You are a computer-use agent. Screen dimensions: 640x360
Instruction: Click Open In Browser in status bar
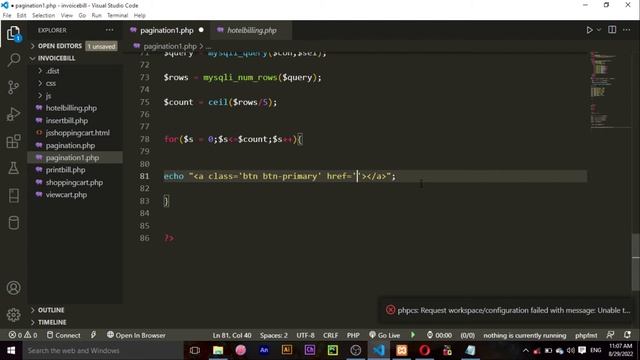tap(136, 335)
